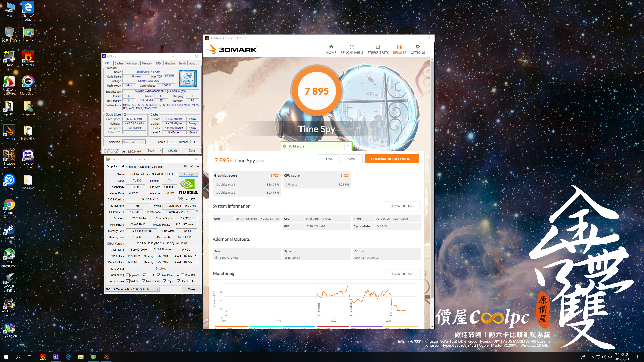Open FastStone Capture desktop icon
Image resolution: width=644 pixels, height=362 pixels.
tap(9, 85)
